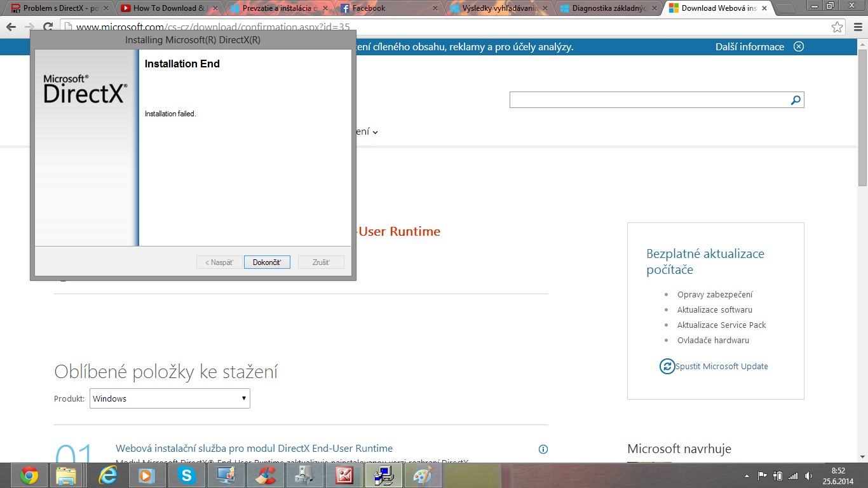Screen dimensions: 868x488
Task: Expand the partially hidden navigation menu chevron
Action: pos(376,132)
